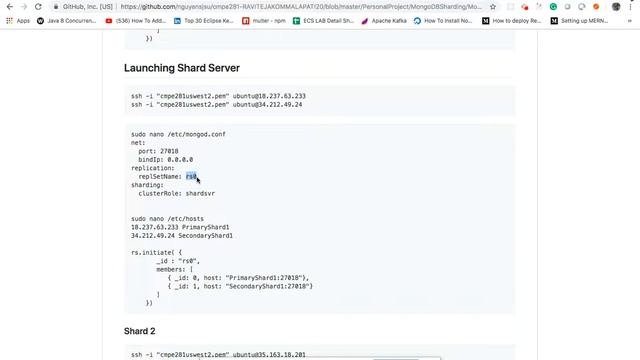The image size is (640, 360).
Task: Open the Top 30 Eclipse bookmark
Action: tap(204, 21)
